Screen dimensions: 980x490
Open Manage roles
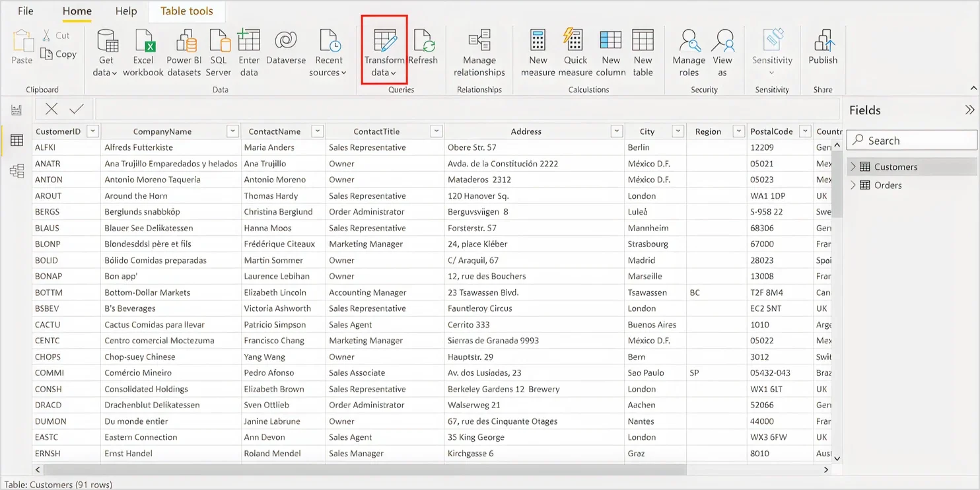pyautogui.click(x=689, y=53)
